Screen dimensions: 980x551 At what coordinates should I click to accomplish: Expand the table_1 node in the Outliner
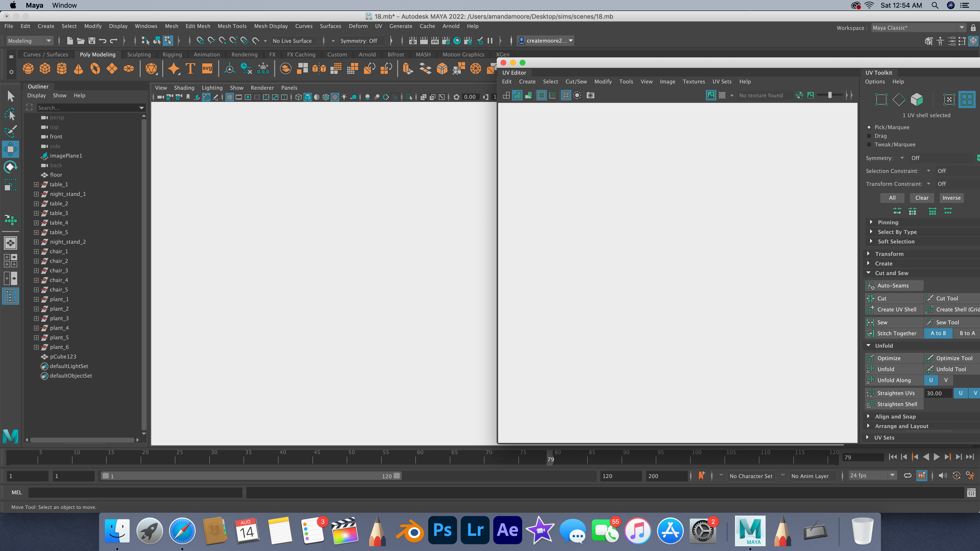coord(36,184)
